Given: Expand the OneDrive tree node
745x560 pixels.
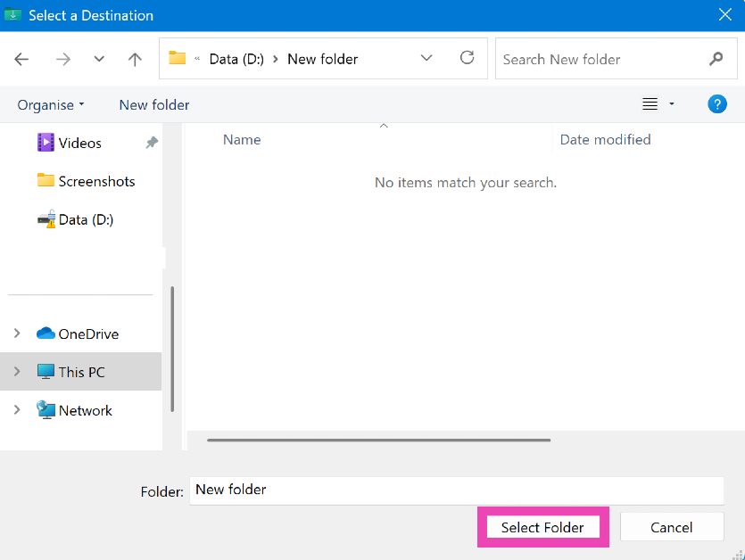Looking at the screenshot, I should pos(17,334).
